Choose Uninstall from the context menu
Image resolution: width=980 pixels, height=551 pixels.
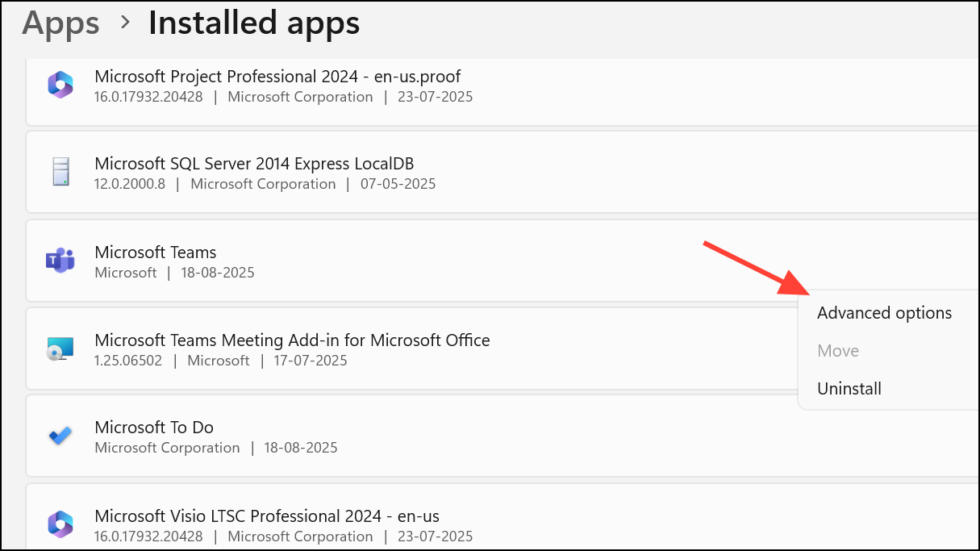[849, 389]
